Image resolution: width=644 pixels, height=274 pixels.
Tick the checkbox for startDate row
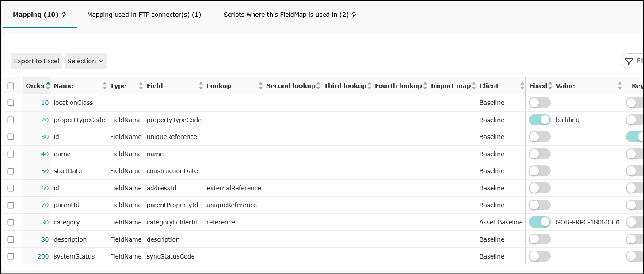tap(11, 171)
